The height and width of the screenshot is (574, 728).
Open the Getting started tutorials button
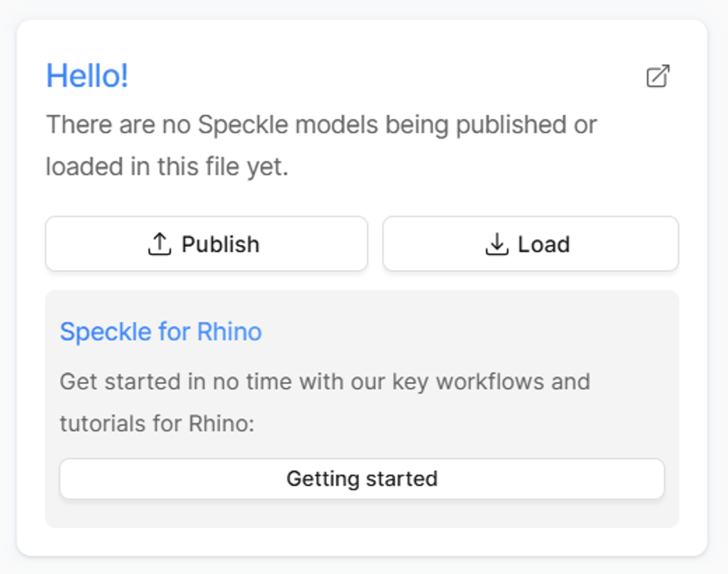click(x=362, y=479)
